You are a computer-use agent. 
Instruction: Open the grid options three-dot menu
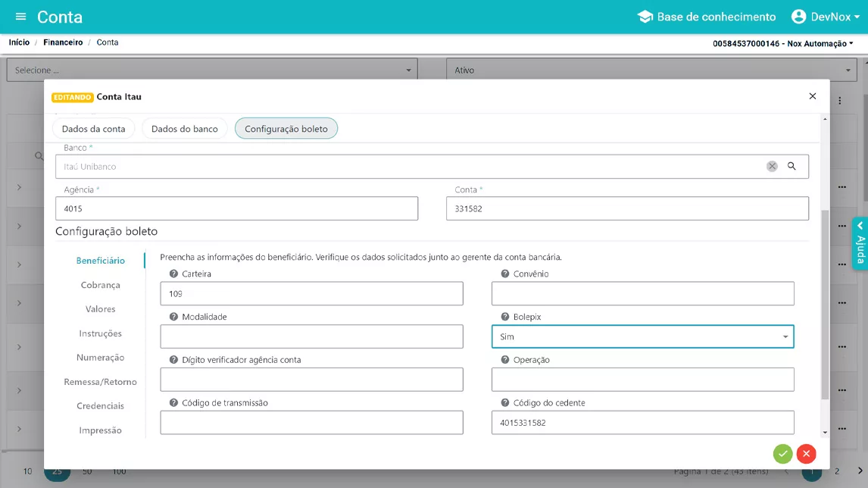click(840, 101)
